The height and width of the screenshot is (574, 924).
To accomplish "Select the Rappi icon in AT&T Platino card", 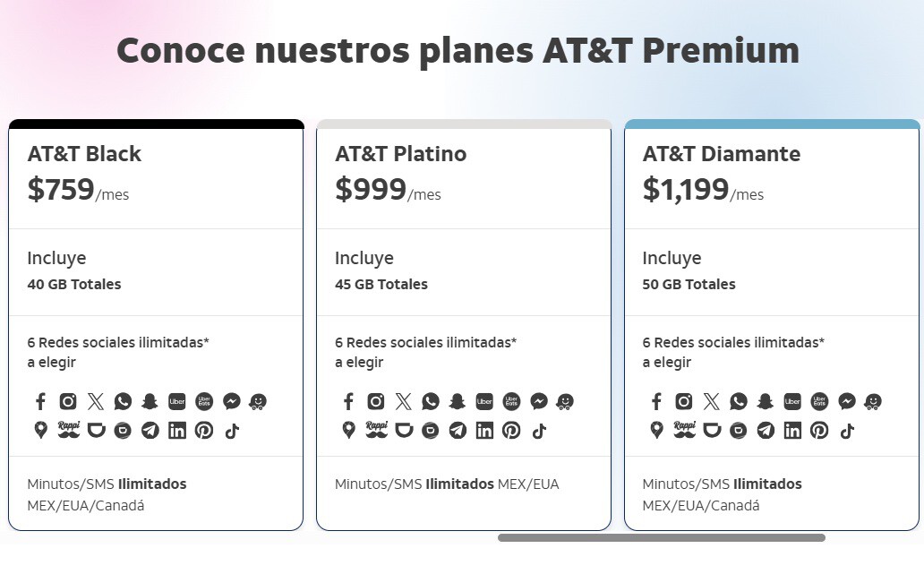I will (x=376, y=430).
